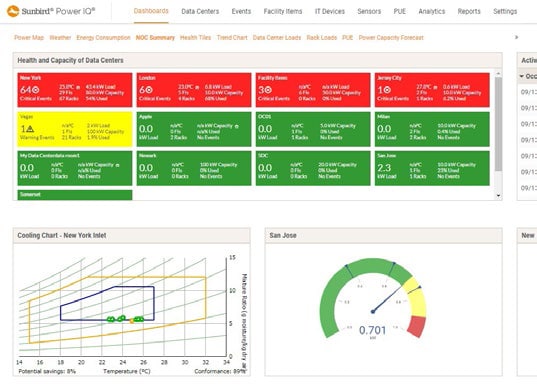Click the data center tiles scrollbar thumb
This screenshot has height=387, width=537.
point(498,124)
